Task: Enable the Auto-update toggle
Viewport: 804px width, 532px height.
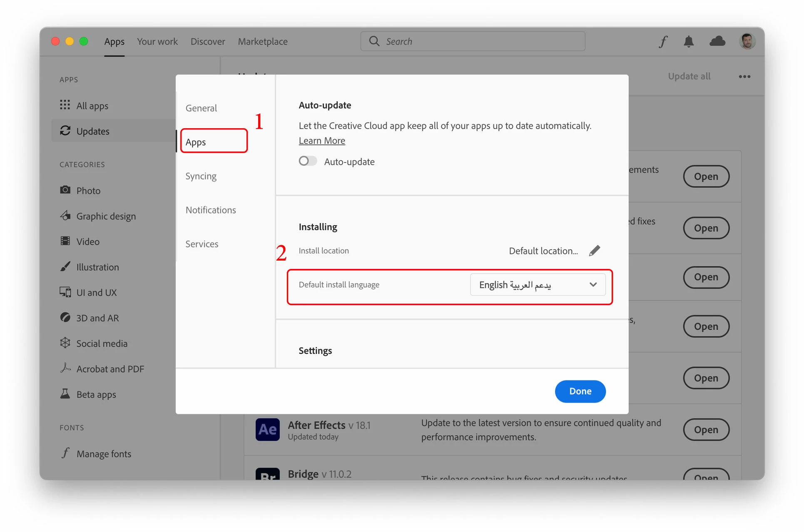Action: pyautogui.click(x=308, y=161)
